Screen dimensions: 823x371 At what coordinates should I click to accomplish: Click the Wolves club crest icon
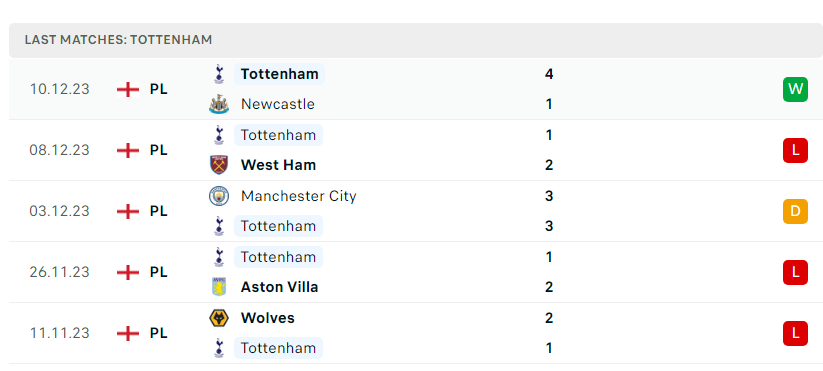point(219,318)
